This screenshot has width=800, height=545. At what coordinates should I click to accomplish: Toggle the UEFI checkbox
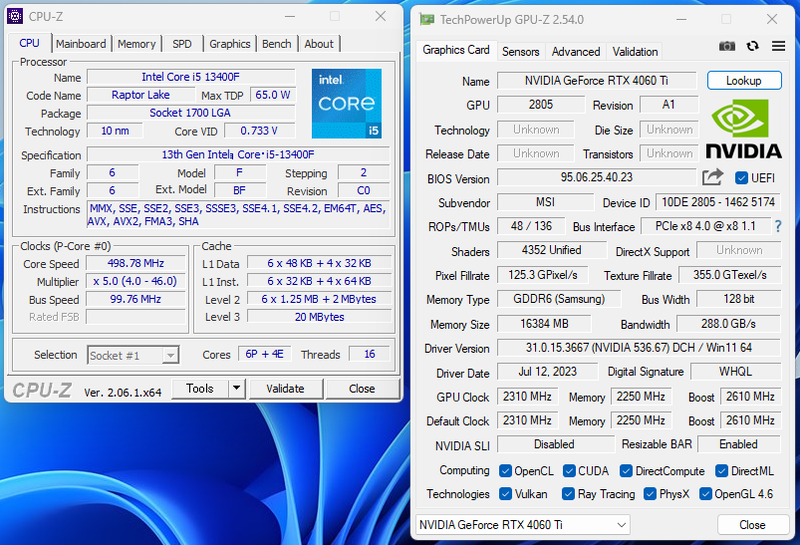click(741, 178)
